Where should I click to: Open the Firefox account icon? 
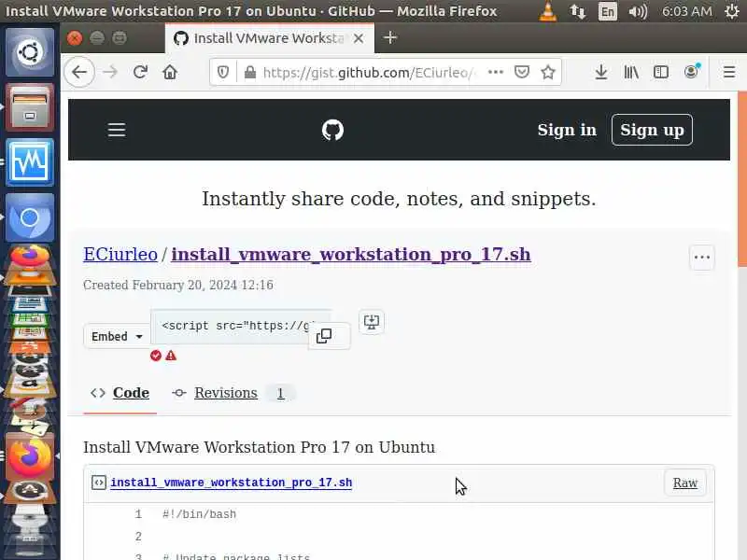tap(691, 72)
